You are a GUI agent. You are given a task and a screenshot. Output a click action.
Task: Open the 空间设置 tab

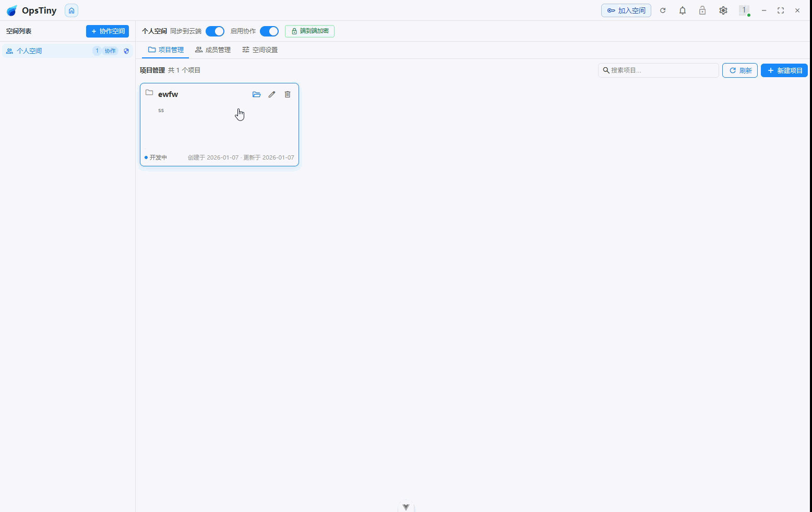click(260, 50)
